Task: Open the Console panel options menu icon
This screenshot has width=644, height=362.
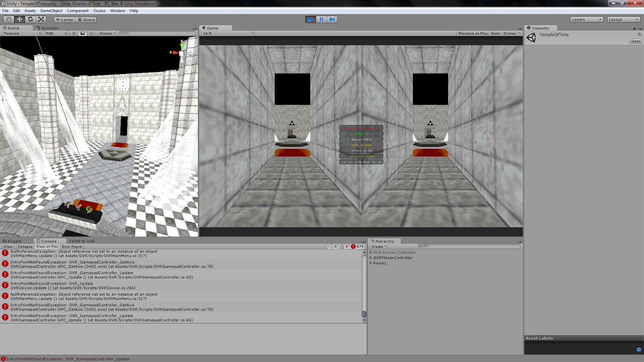Action: [x=364, y=242]
